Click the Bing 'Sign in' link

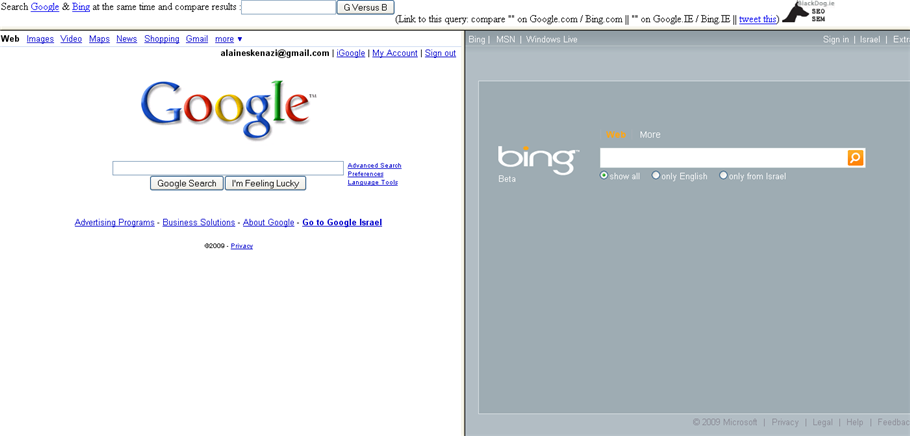836,39
